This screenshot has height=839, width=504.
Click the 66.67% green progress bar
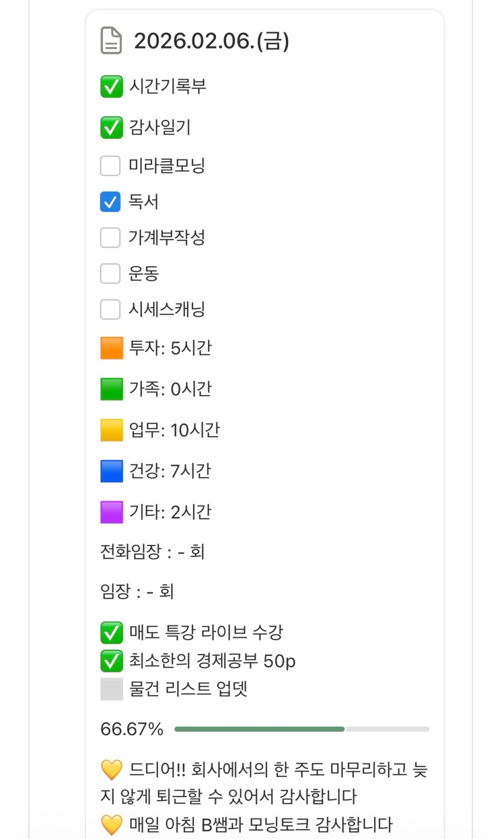point(259,729)
